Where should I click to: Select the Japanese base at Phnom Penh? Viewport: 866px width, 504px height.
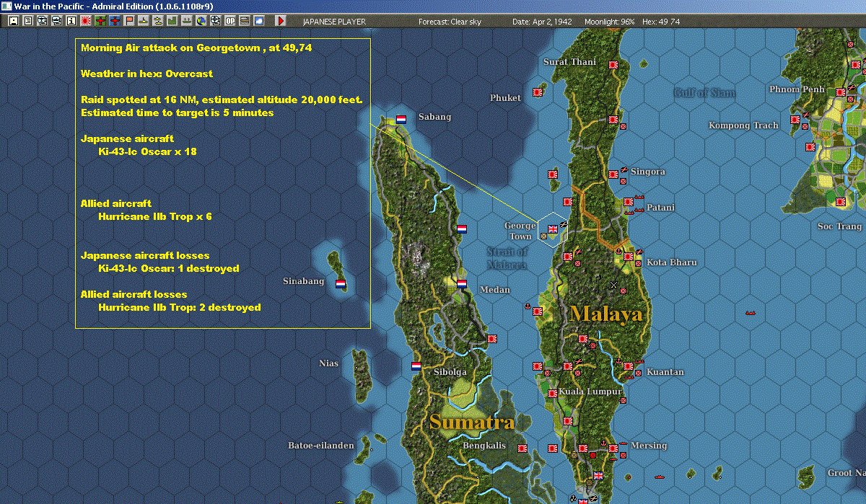tap(841, 92)
